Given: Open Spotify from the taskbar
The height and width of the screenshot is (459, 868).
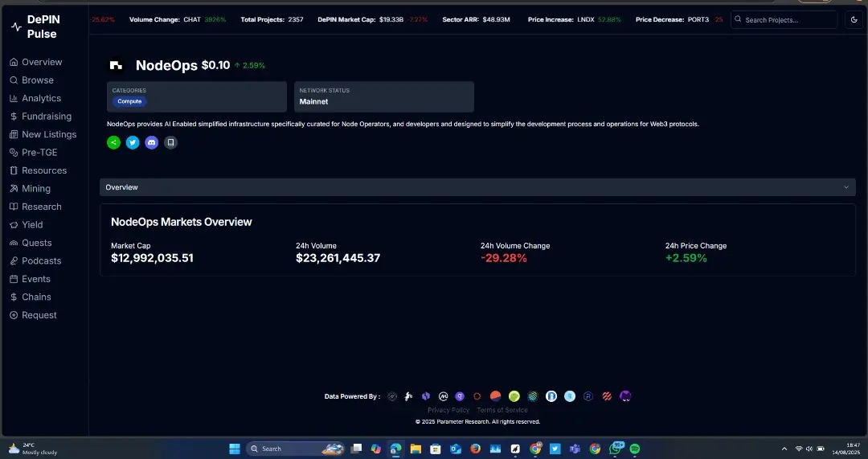Looking at the screenshot, I should click(635, 449).
